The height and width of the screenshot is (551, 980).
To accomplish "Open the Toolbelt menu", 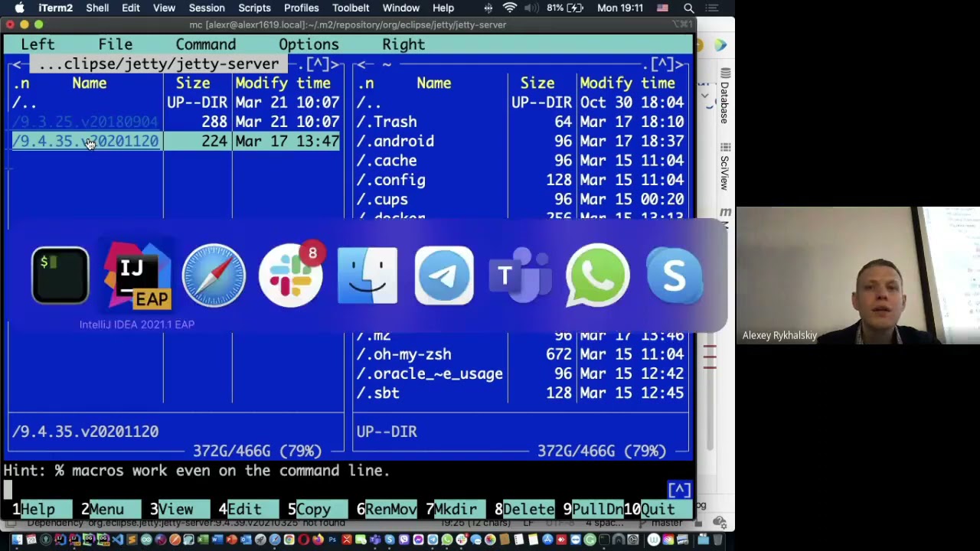I will pos(351,8).
